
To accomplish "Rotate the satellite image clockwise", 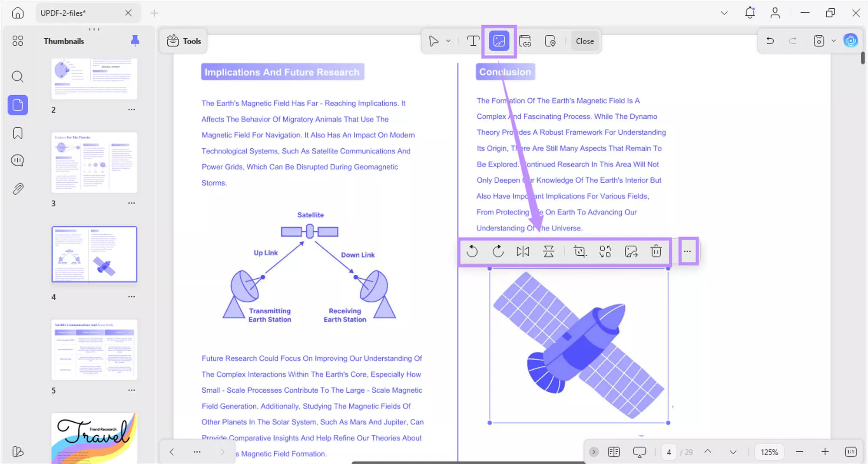I will click(x=497, y=251).
